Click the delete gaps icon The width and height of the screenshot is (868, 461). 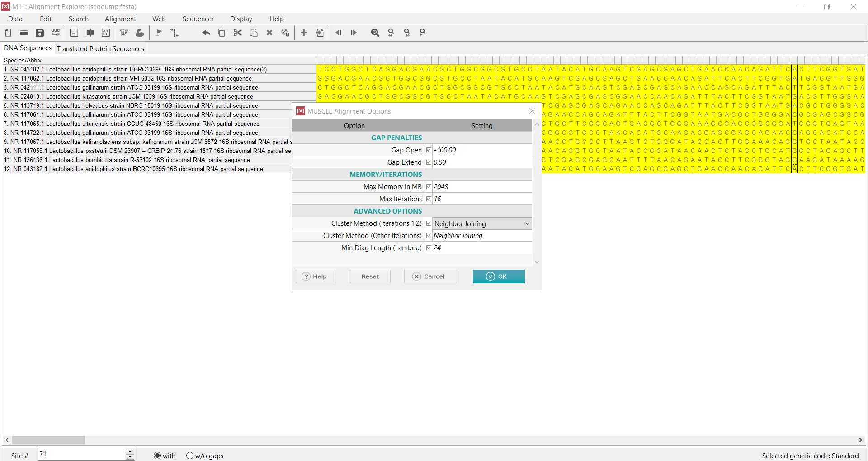click(x=285, y=33)
